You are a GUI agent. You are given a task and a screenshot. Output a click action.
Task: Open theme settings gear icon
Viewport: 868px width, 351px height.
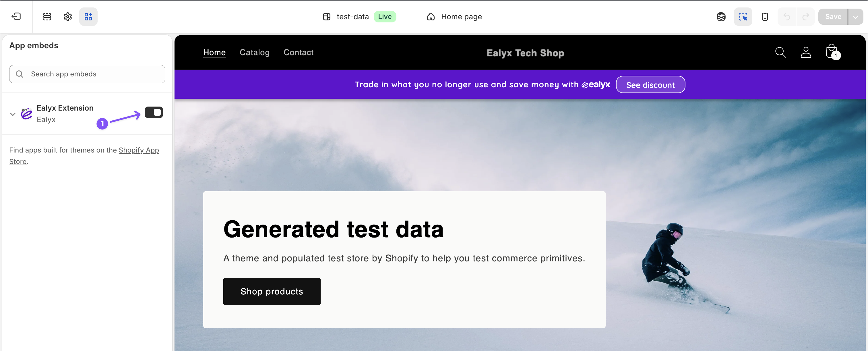pyautogui.click(x=68, y=17)
